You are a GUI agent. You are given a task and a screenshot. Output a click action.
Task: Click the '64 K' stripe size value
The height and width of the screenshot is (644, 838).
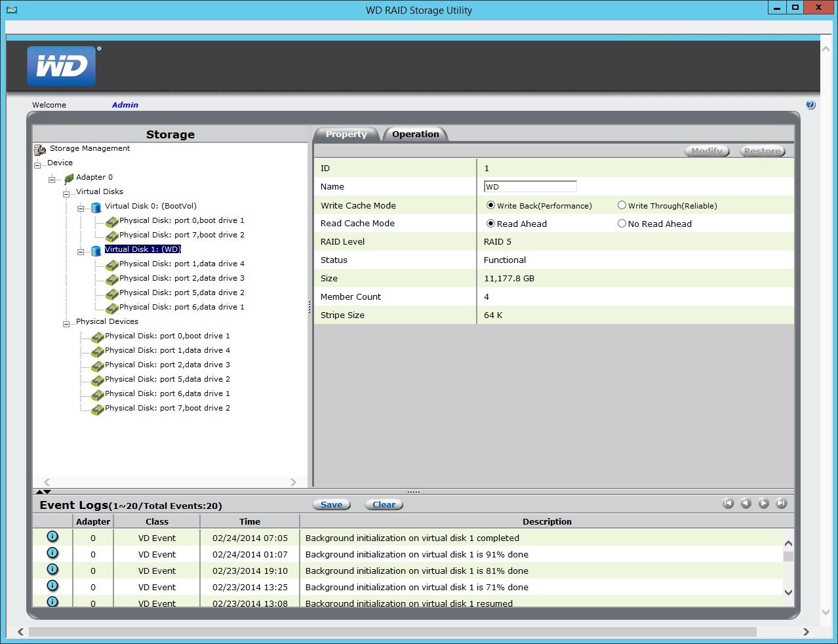493,315
